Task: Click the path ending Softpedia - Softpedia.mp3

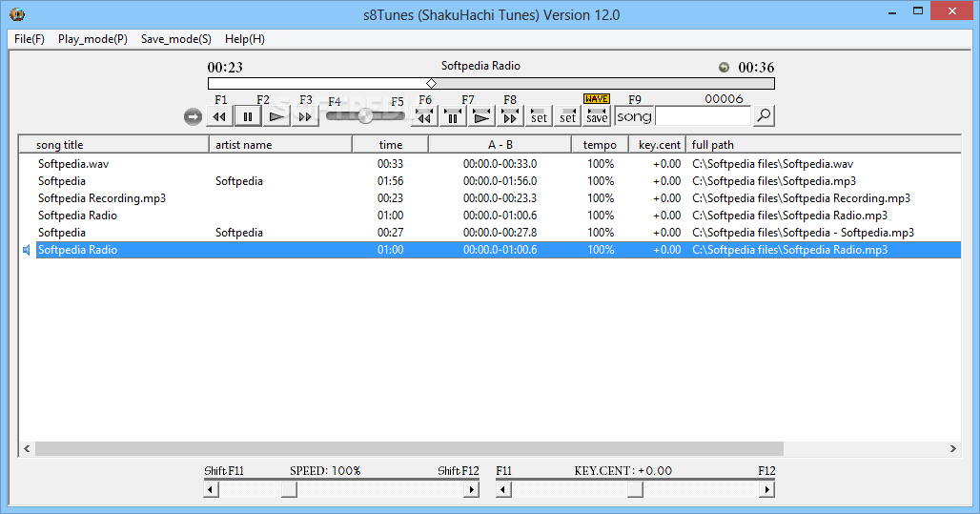Action: click(x=803, y=233)
